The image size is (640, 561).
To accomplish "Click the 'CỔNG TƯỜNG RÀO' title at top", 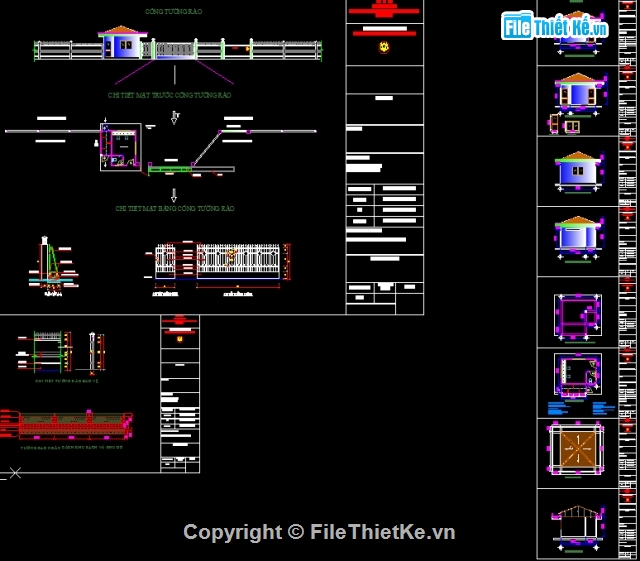I will tap(173, 11).
